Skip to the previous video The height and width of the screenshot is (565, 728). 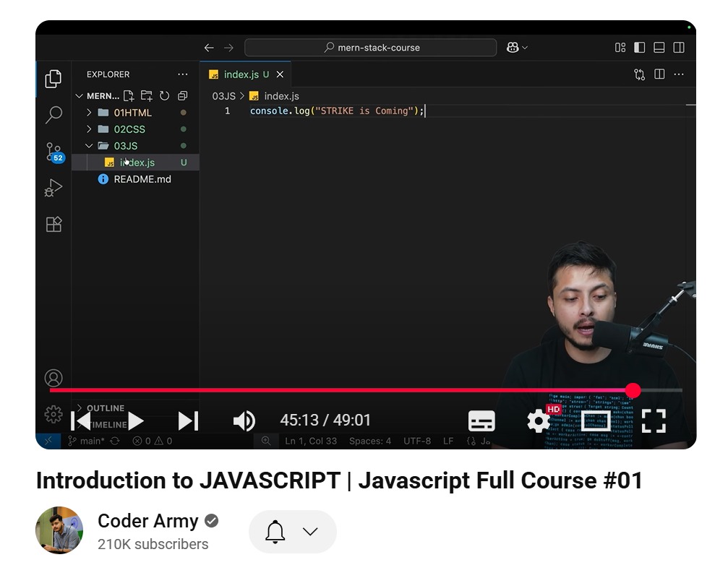81,421
